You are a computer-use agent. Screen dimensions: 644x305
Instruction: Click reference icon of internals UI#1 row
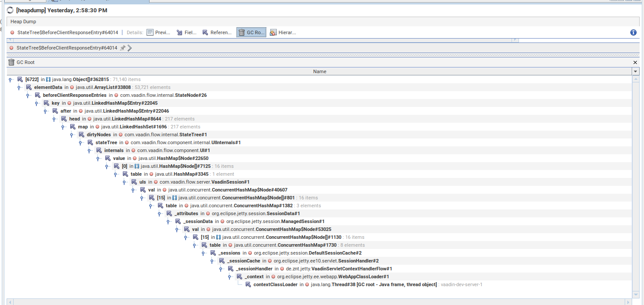[99, 150]
